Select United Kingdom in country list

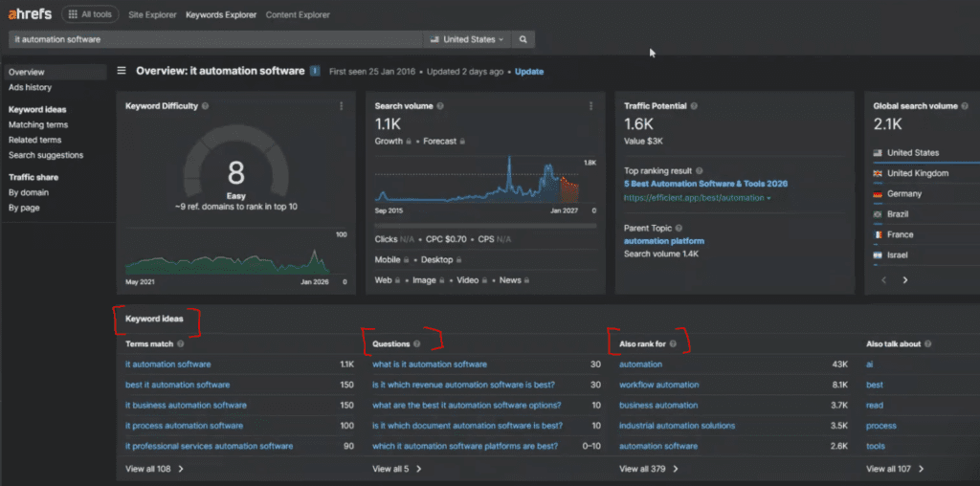tap(918, 173)
